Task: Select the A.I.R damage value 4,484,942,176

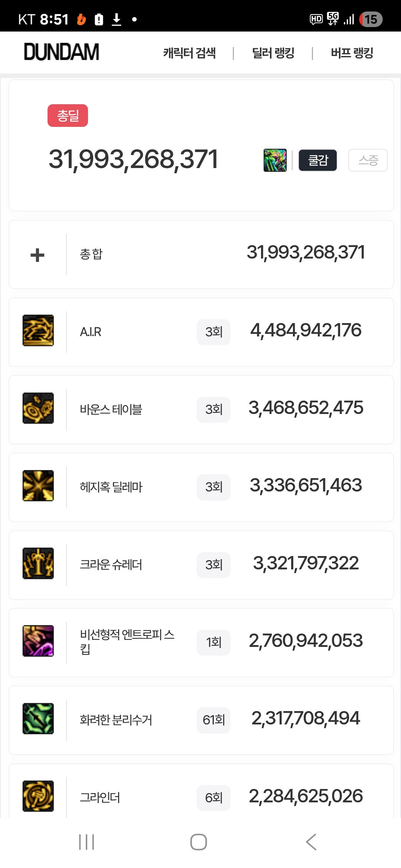Action: 306,331
